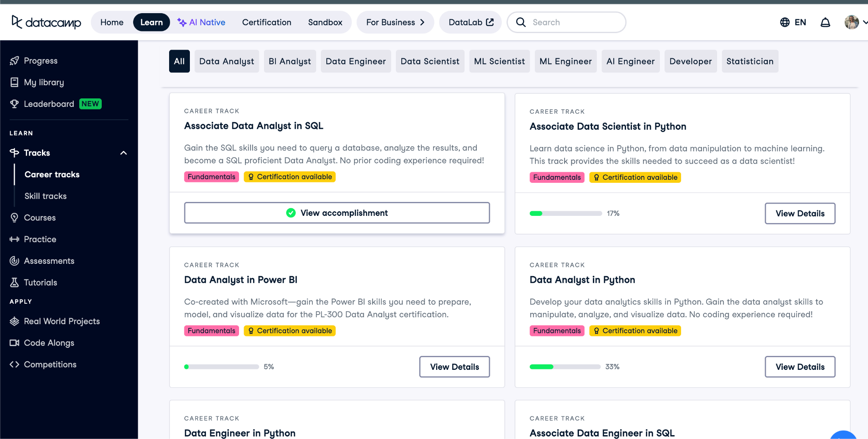868x439 pixels.
Task: Click the Progress rocket icon
Action: (x=14, y=61)
